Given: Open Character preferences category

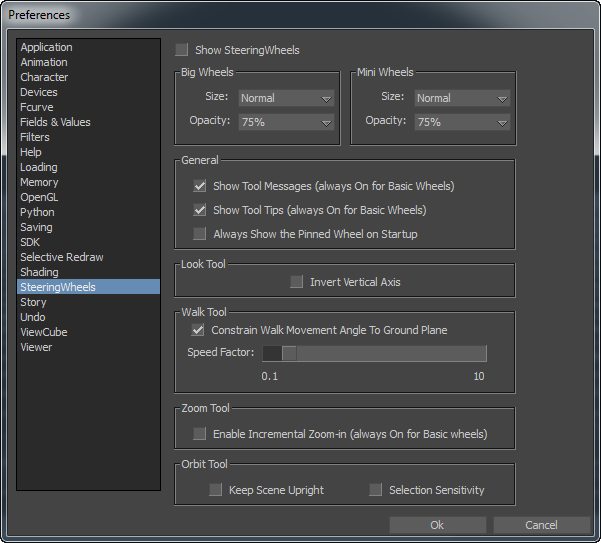Looking at the screenshot, I should 88,77.
